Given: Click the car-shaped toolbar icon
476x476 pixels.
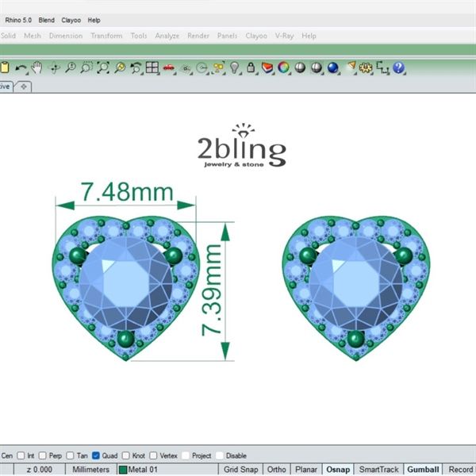Looking at the screenshot, I should [x=168, y=68].
